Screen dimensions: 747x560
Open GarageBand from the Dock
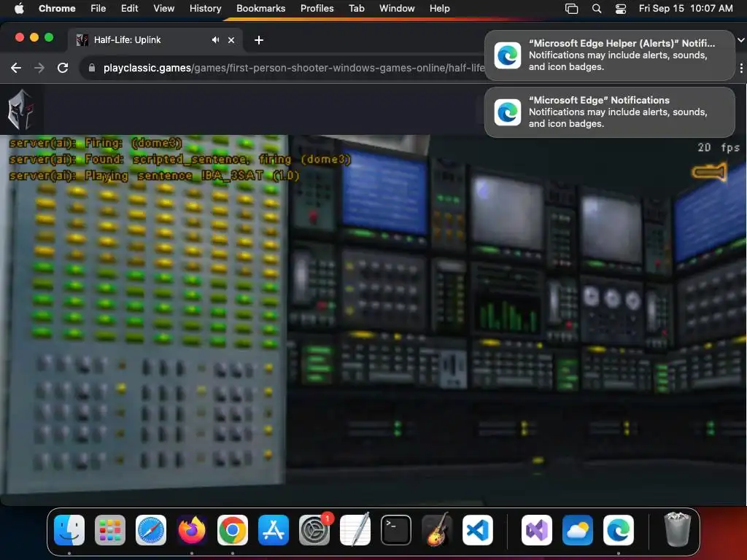(x=437, y=529)
